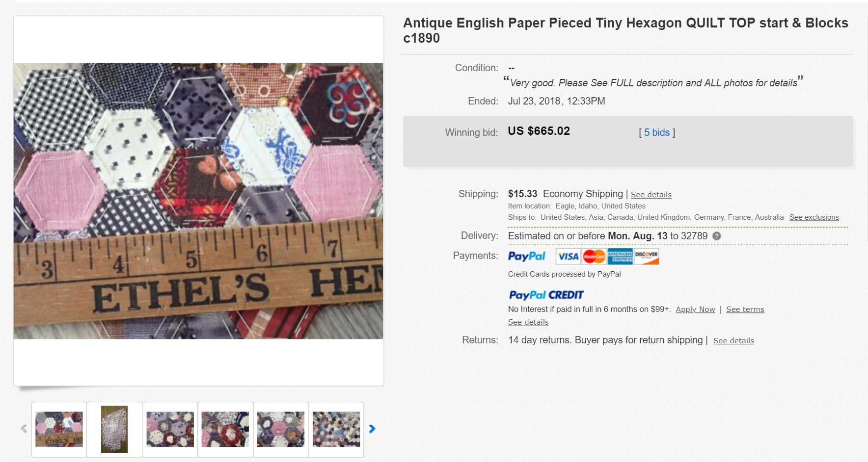Open See details next to Economy Shipping
The image size is (868, 462).
click(x=651, y=195)
